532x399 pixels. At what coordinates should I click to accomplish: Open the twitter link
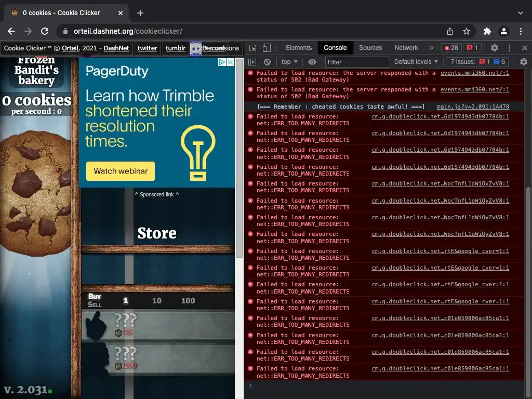(147, 48)
